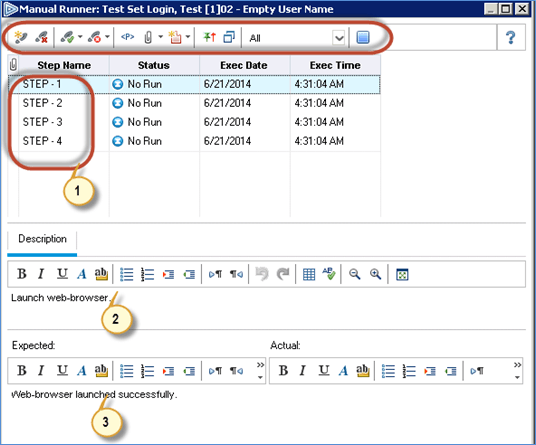The width and height of the screenshot is (536, 445).
Task: Expand the Pass Selected dropdown arrow
Action: pos(80,37)
